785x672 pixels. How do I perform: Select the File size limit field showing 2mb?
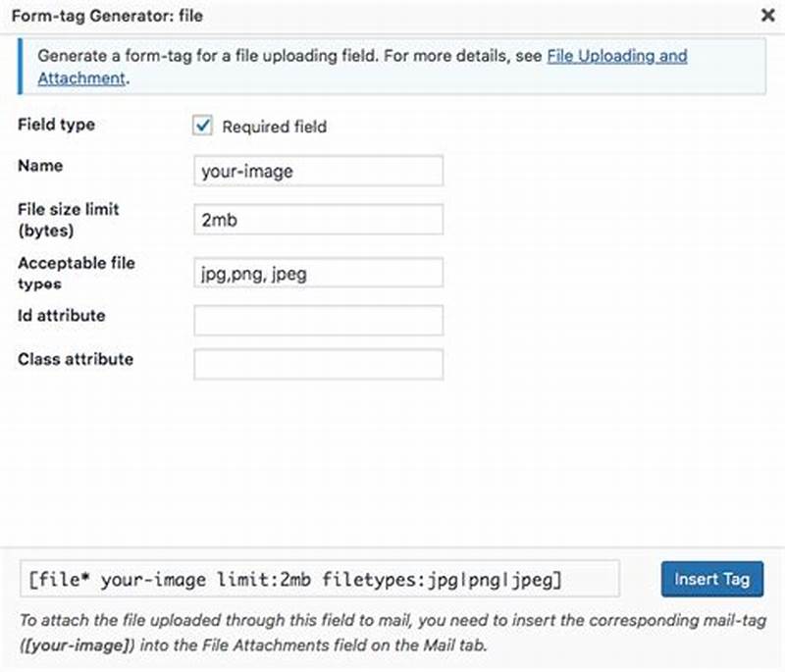[318, 219]
